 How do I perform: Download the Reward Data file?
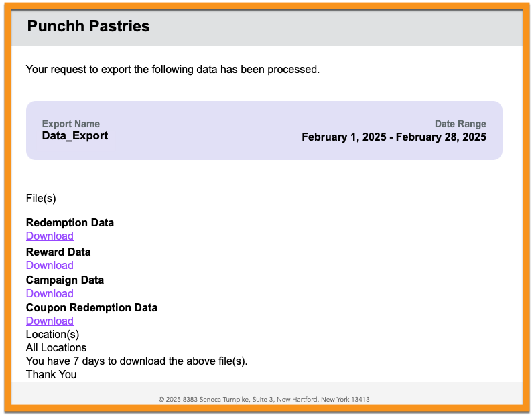(50, 266)
